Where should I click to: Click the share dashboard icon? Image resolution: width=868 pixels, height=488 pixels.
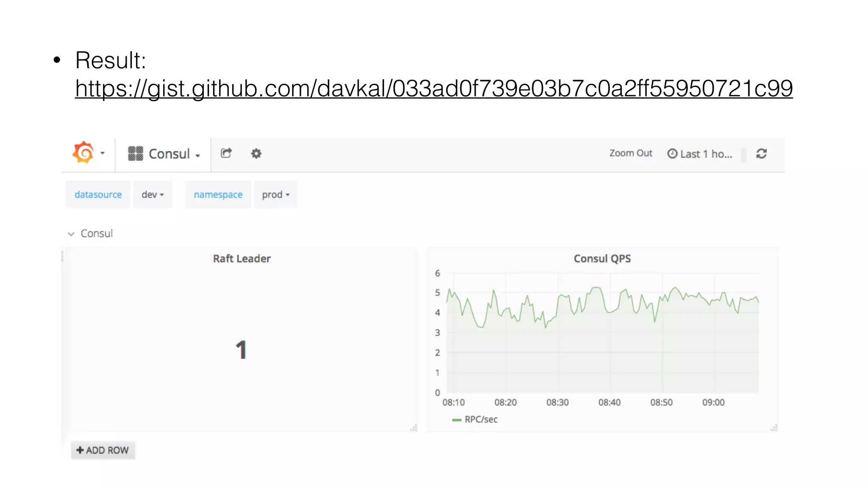click(226, 153)
